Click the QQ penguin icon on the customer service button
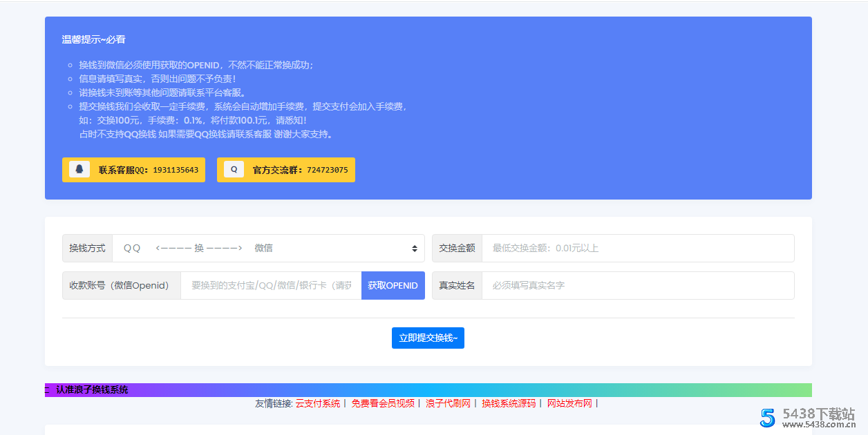This screenshot has height=435, width=868. pyautogui.click(x=79, y=169)
